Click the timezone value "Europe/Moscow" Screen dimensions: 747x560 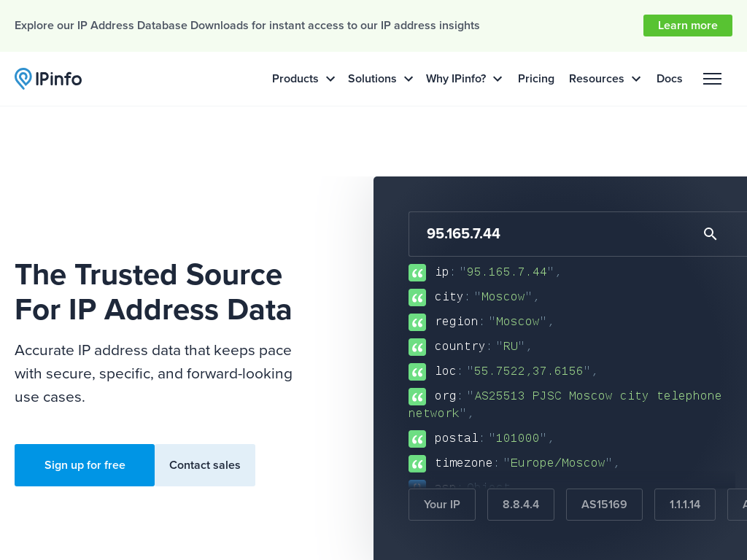point(558,463)
